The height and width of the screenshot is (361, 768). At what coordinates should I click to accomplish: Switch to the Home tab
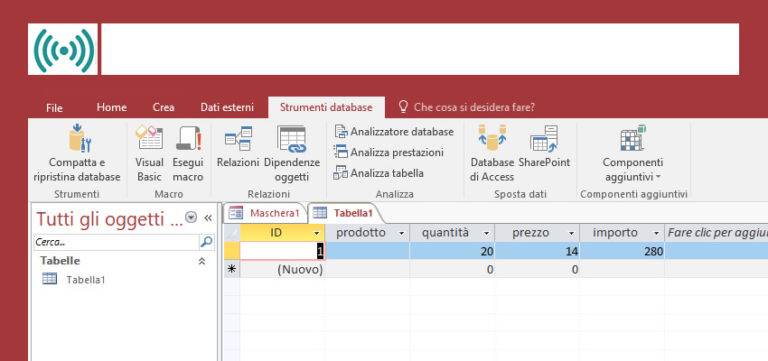[x=112, y=107]
